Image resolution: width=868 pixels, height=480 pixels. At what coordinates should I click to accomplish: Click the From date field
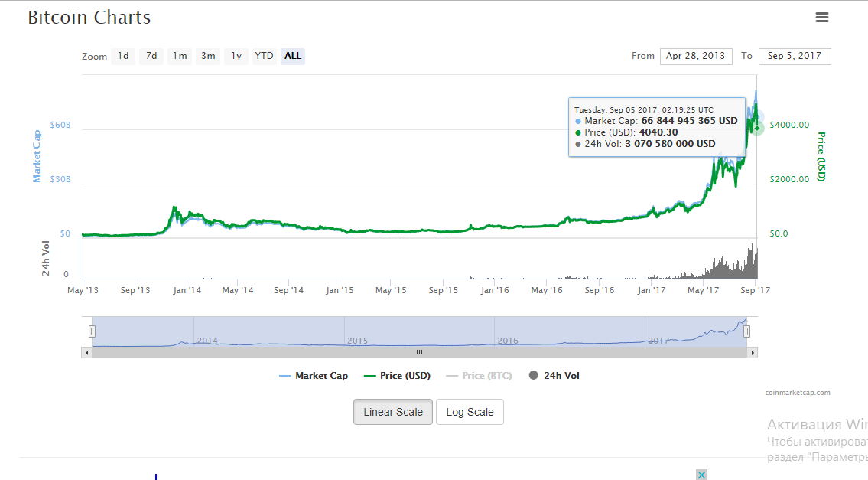(696, 56)
